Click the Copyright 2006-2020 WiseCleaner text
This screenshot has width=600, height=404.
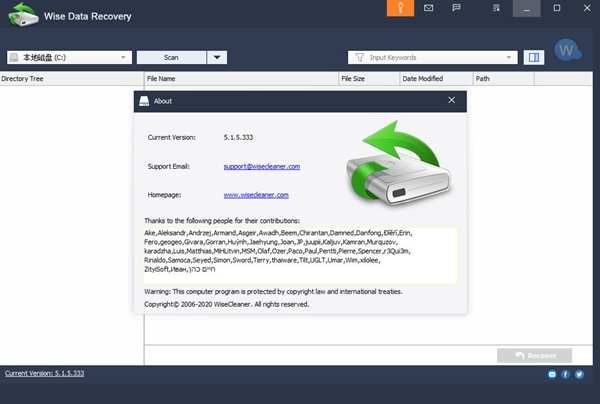tap(227, 305)
